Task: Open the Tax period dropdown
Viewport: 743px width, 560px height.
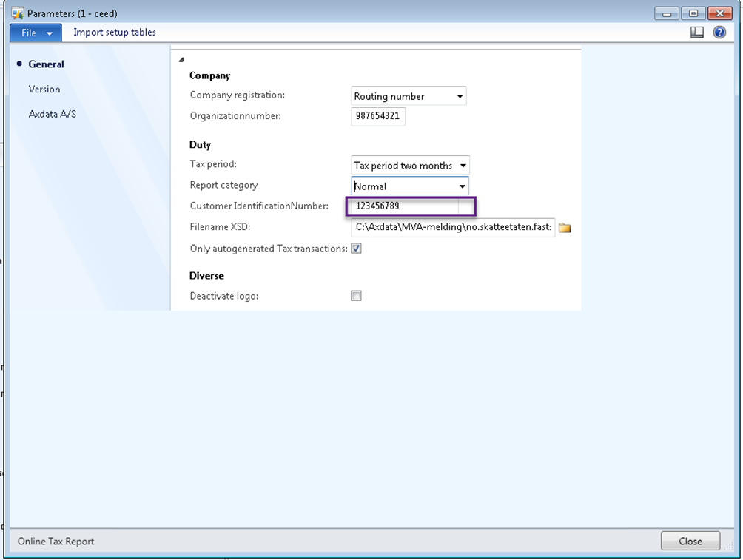Action: 463,166
